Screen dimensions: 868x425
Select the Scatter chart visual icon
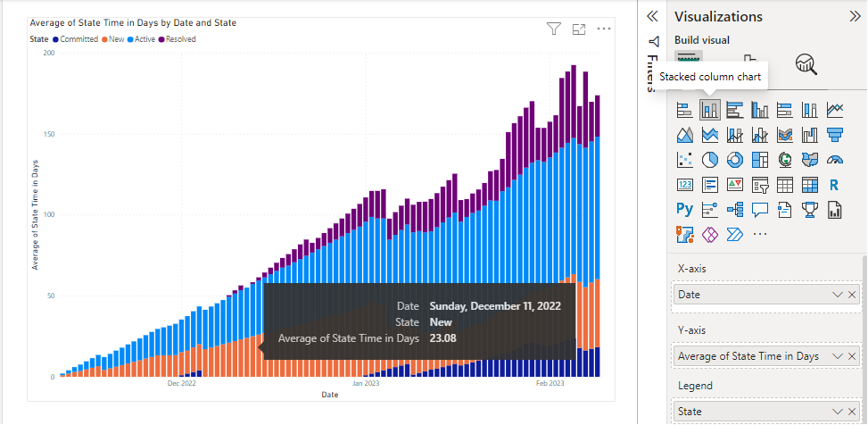click(685, 160)
